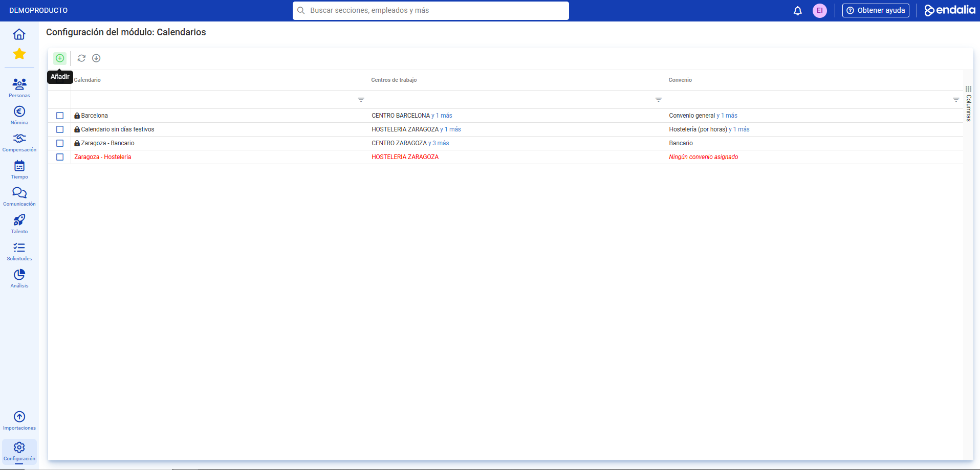Open the Barcelona calendar name
The width and height of the screenshot is (980, 470).
95,116
